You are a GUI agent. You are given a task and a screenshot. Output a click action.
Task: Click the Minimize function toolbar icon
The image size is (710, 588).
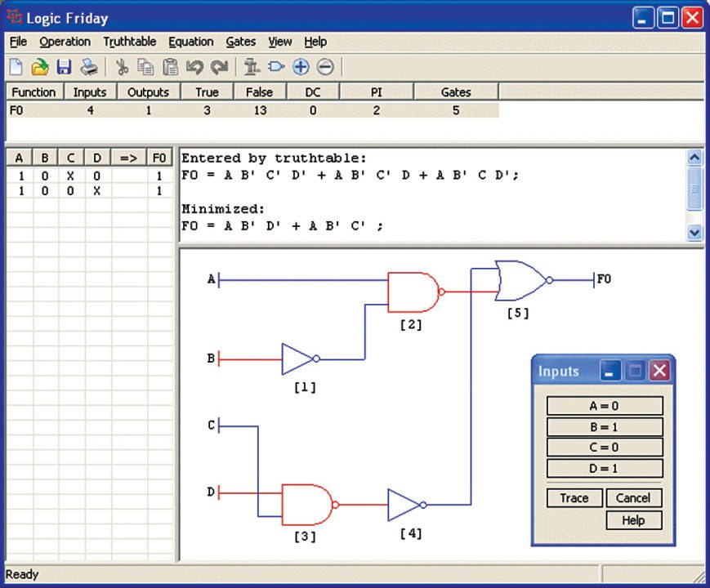pos(252,67)
